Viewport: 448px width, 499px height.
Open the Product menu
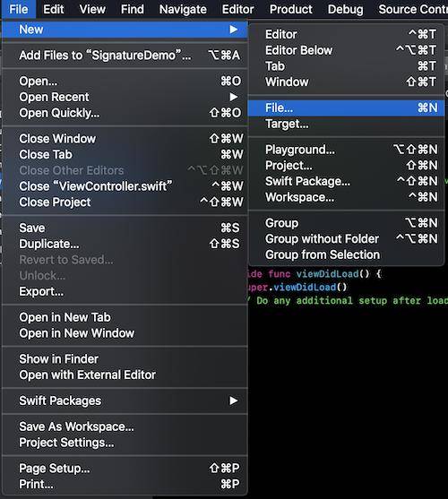291,9
